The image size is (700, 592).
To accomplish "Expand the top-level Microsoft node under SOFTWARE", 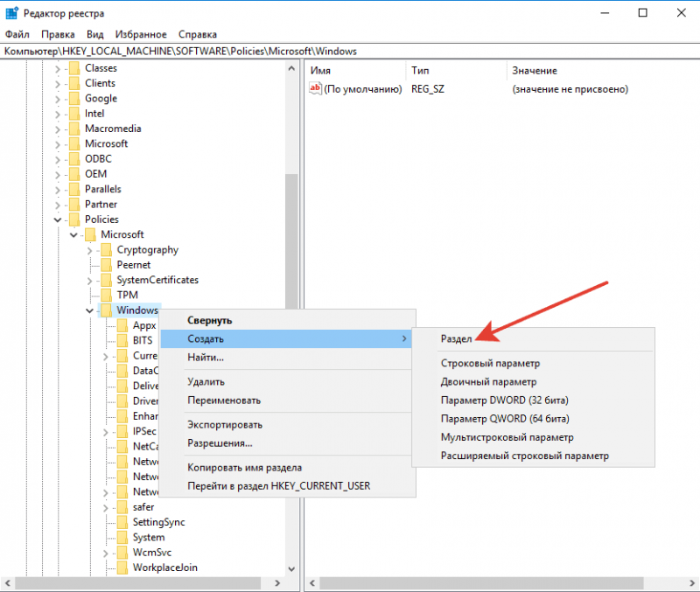I will tap(58, 145).
